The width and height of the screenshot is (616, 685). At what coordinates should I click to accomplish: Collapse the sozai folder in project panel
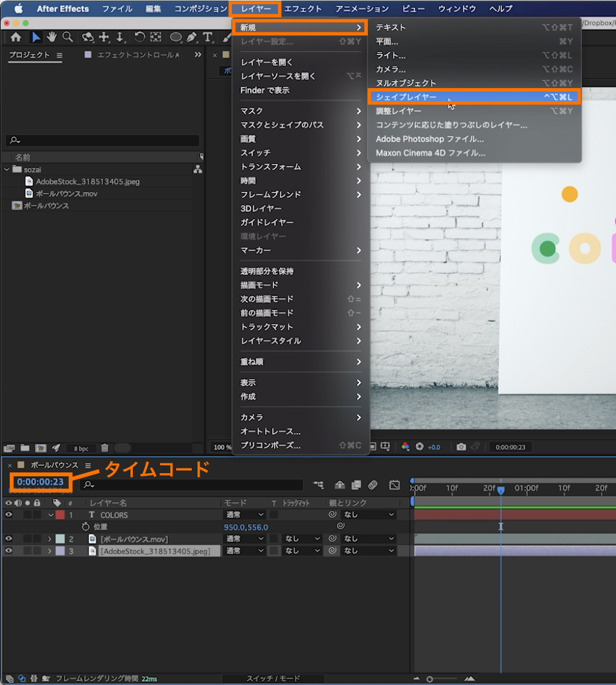click(6, 170)
